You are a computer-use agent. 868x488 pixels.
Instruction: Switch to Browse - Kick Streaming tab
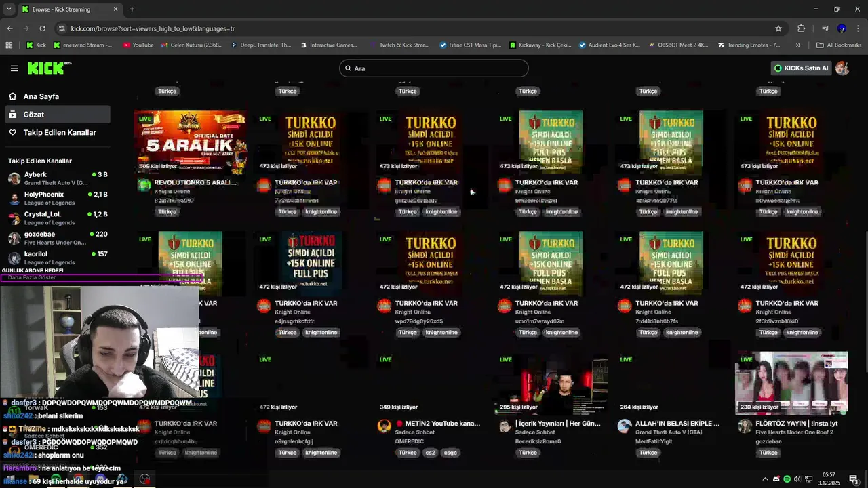coord(69,9)
